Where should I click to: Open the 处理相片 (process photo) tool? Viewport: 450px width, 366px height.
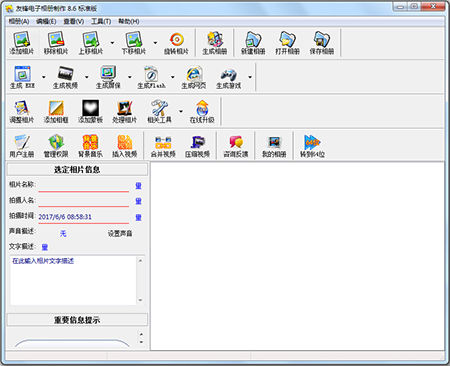(x=125, y=111)
